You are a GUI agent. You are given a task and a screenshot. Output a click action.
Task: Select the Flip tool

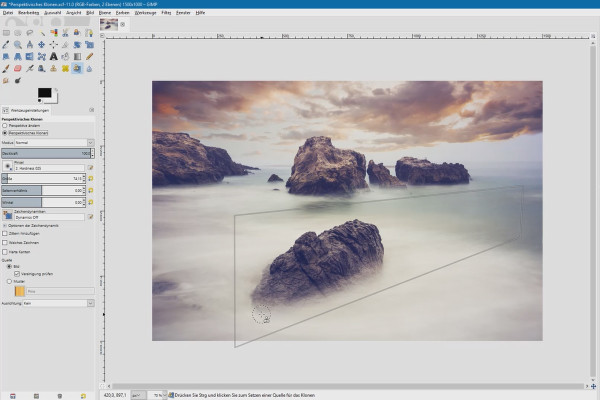pyautogui.click(x=30, y=57)
